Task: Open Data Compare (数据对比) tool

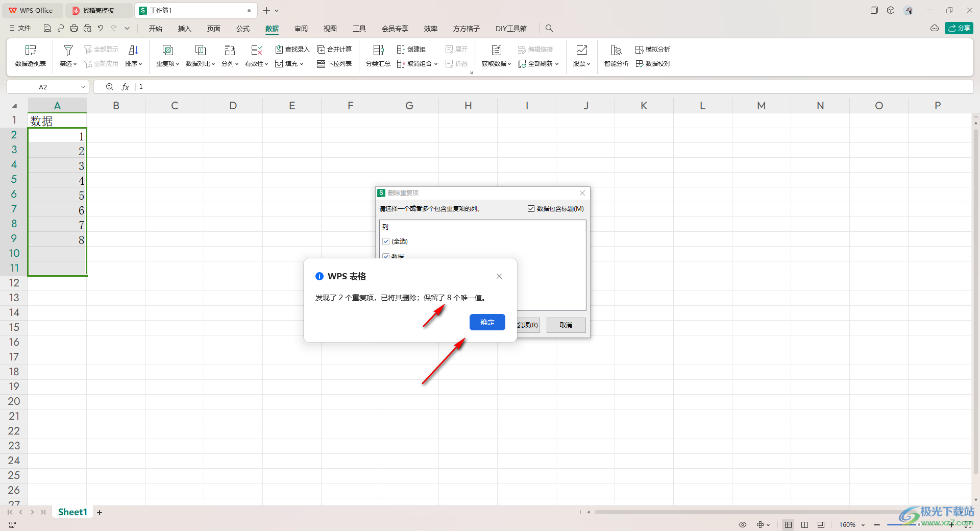Action: tap(200, 56)
